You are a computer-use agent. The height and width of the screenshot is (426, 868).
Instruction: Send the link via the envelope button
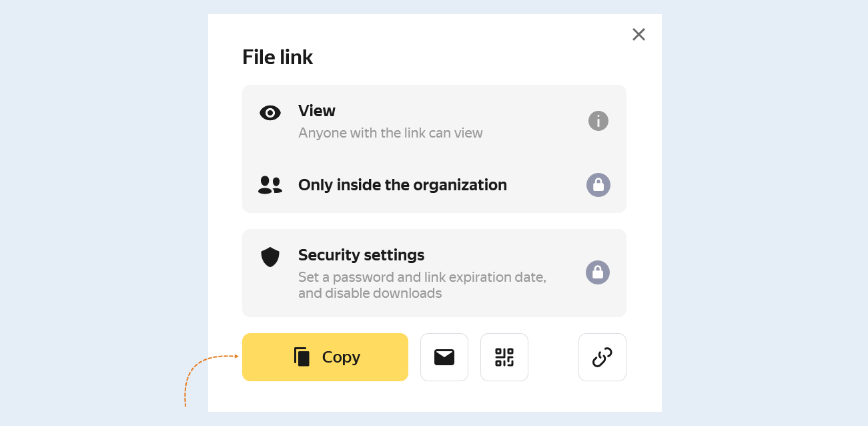pyautogui.click(x=444, y=357)
